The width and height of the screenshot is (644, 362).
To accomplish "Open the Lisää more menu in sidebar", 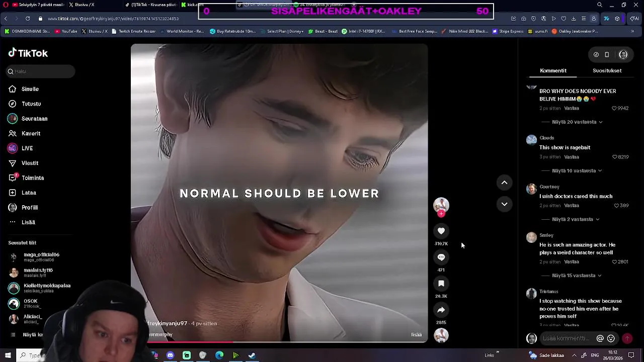I will point(22,222).
